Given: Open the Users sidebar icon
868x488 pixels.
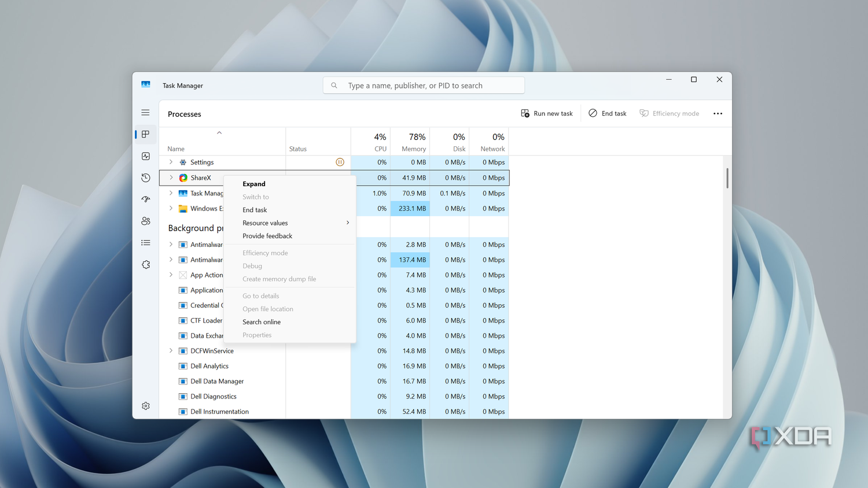Looking at the screenshot, I should point(145,221).
